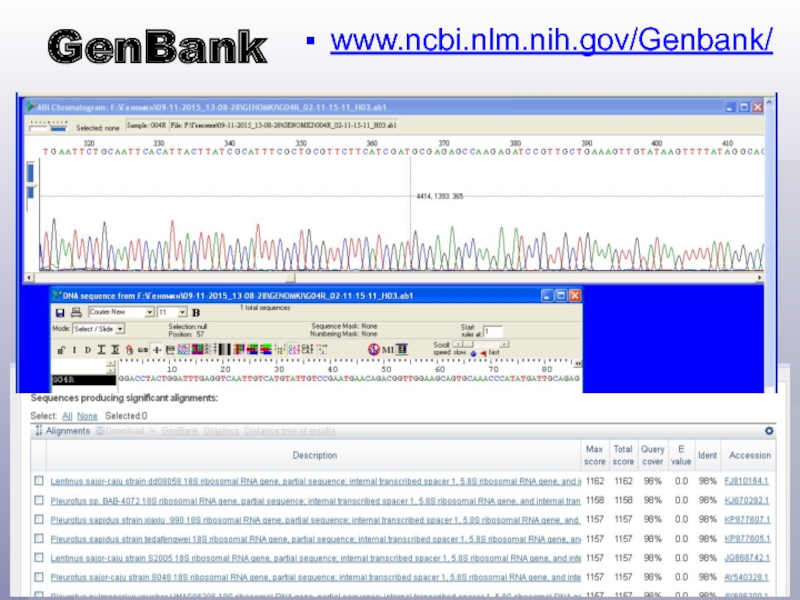Click the chromatogram scale ruler icon
The image size is (800, 600).
tap(48, 126)
